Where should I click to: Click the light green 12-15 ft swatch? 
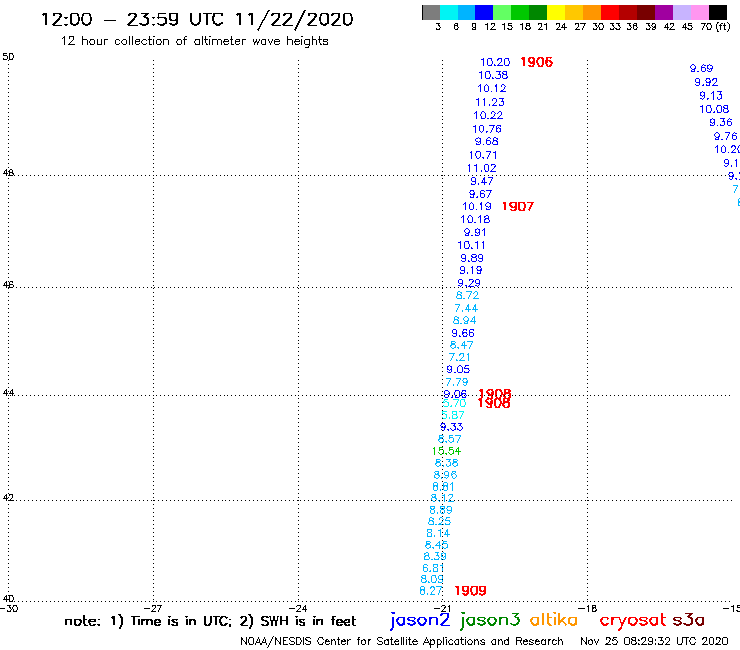pos(502,12)
